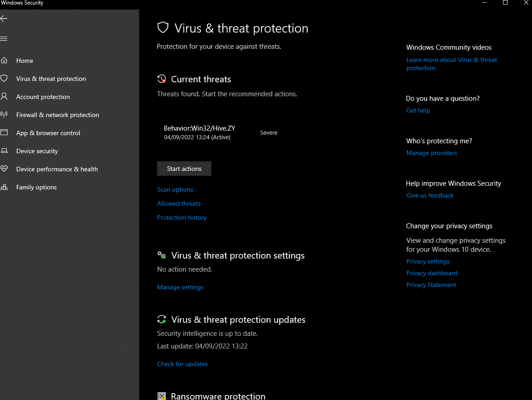Click the Family options people icon
Screen dimensions: 532x400
4,187
